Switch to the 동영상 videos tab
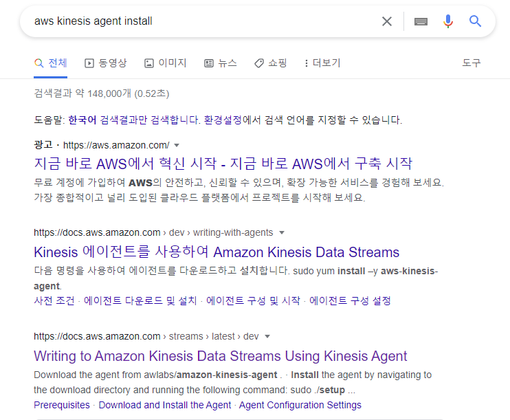This screenshot has width=510, height=420. 105,63
